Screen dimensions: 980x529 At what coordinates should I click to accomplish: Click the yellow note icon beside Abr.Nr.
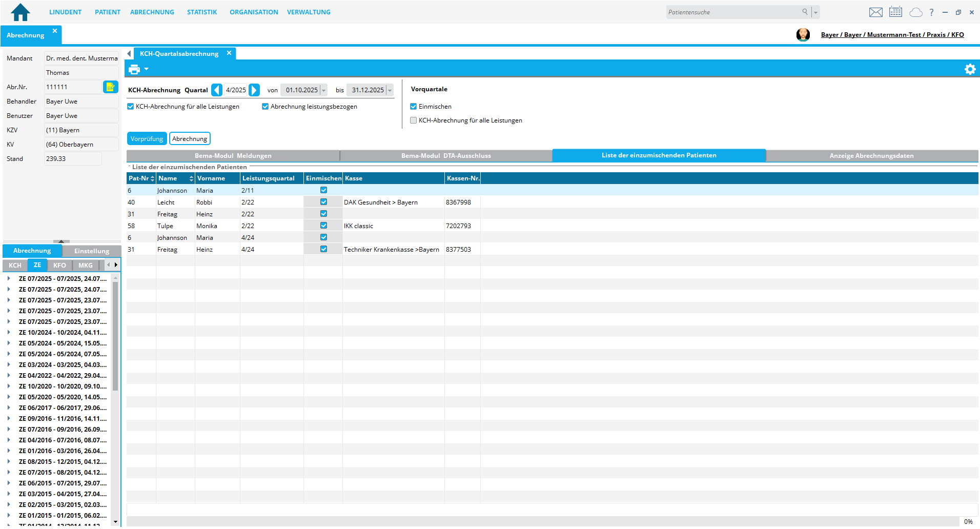pos(110,87)
